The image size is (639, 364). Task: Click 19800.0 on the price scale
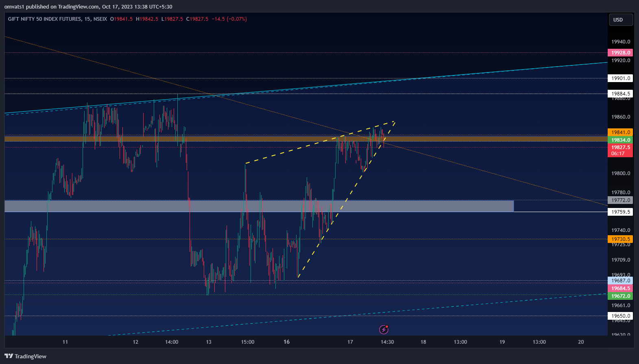click(x=621, y=173)
